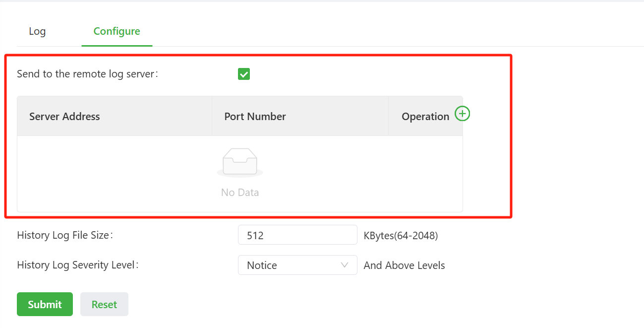644x328 pixels.
Task: Click the Operation column header
Action: pyautogui.click(x=425, y=117)
